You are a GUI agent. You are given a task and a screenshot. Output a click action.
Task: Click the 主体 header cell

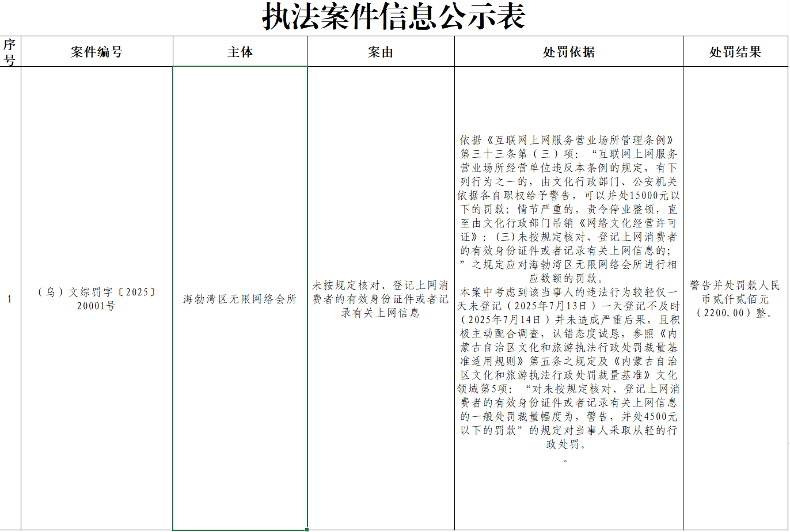[240, 52]
